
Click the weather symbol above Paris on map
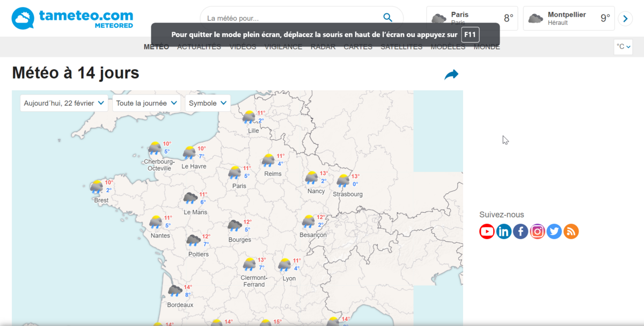click(x=235, y=172)
